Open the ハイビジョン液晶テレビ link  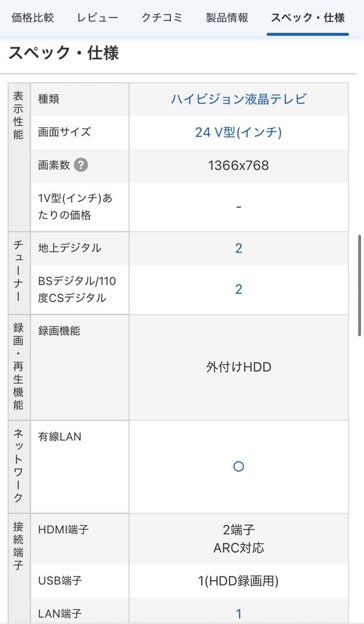[239, 99]
